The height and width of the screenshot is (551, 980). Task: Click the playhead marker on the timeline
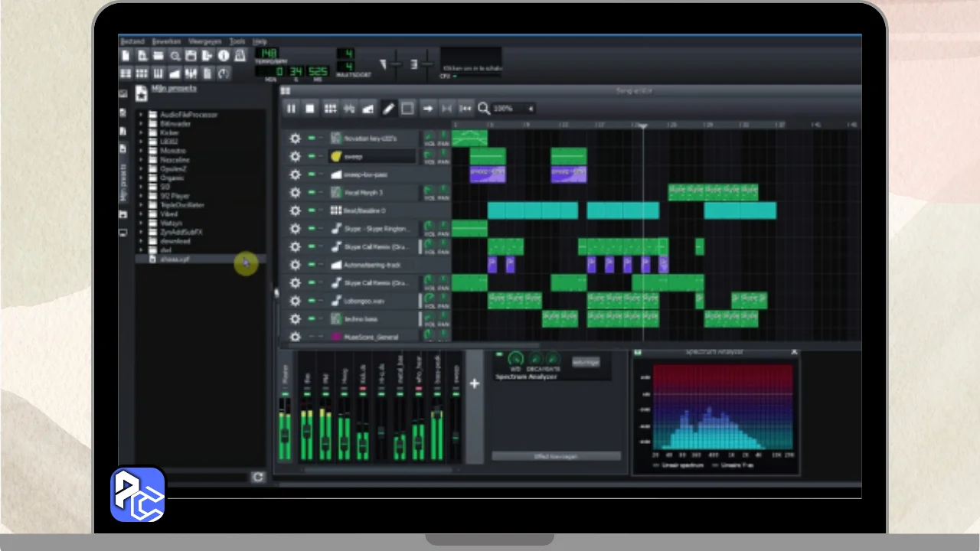point(643,125)
